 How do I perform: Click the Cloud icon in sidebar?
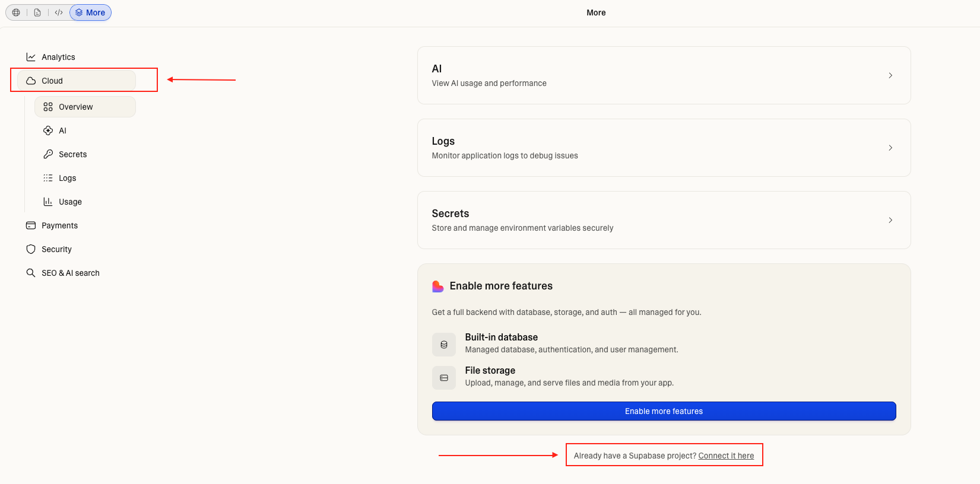[31, 81]
